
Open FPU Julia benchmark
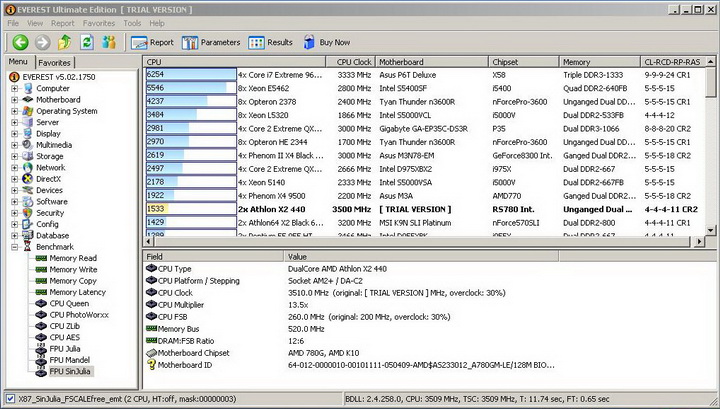tap(64, 349)
